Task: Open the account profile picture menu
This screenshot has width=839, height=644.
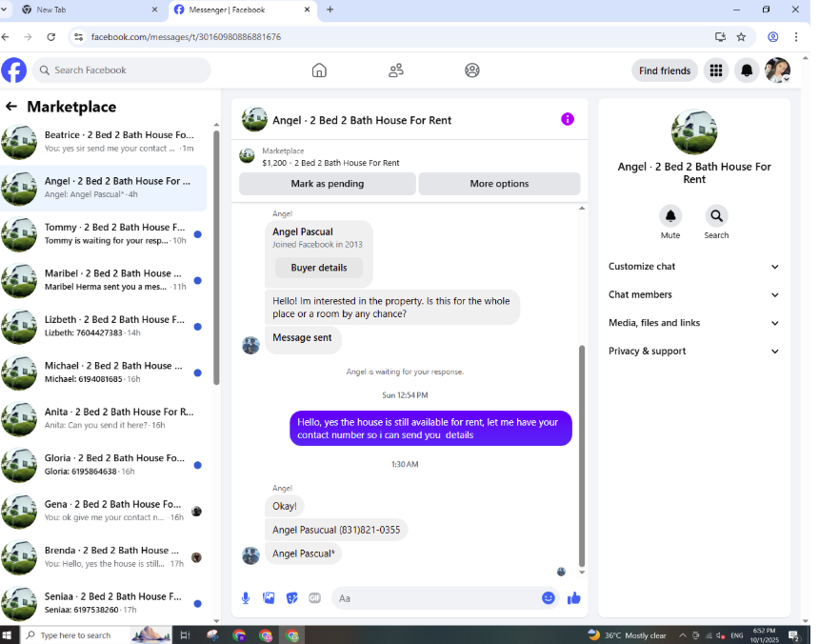Action: (777, 70)
